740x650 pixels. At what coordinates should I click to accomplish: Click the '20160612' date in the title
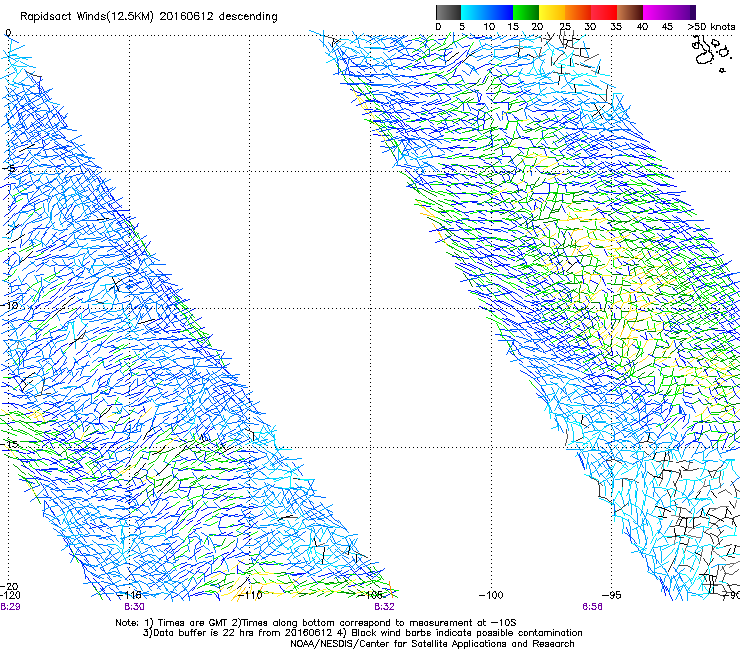click(x=186, y=17)
